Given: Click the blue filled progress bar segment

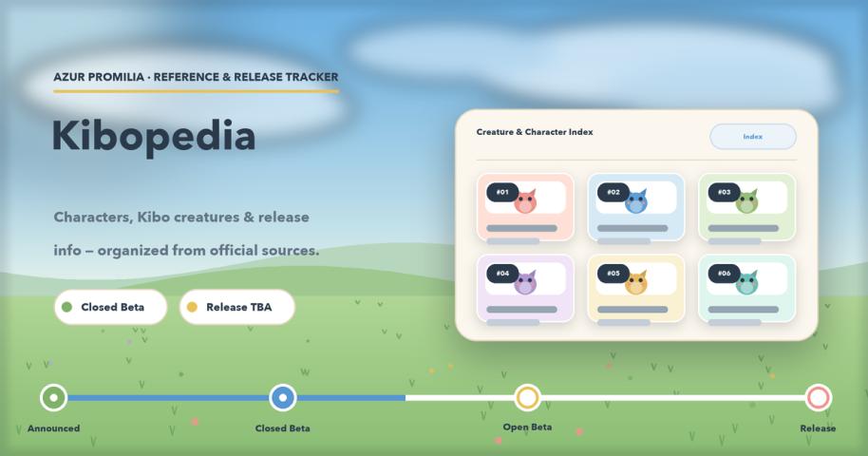Looking at the screenshot, I should 230,398.
